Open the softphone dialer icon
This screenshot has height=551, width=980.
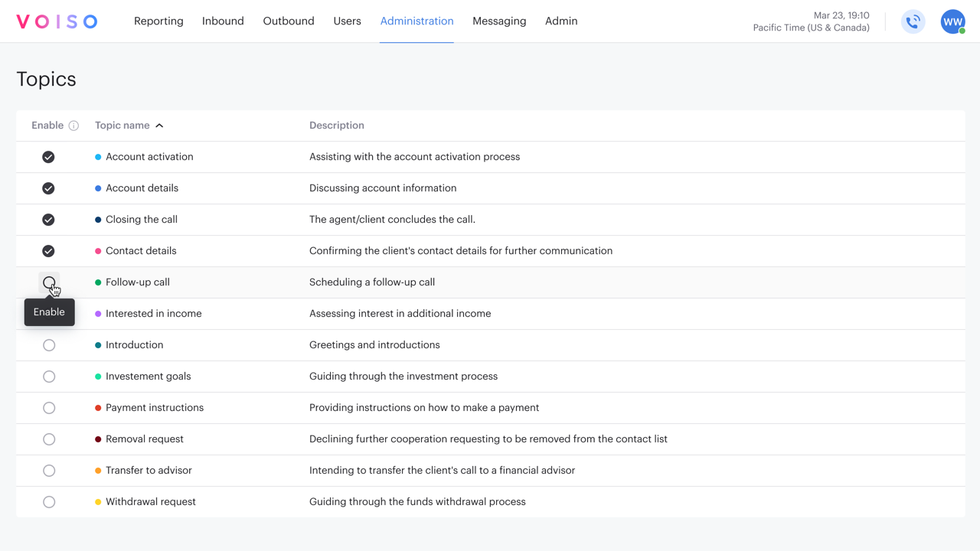(x=913, y=21)
